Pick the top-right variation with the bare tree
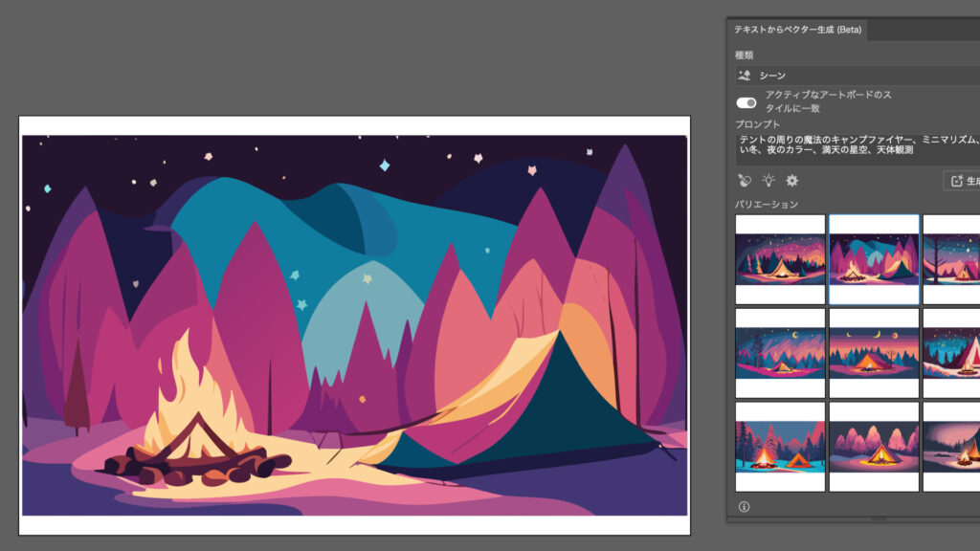 coord(952,259)
